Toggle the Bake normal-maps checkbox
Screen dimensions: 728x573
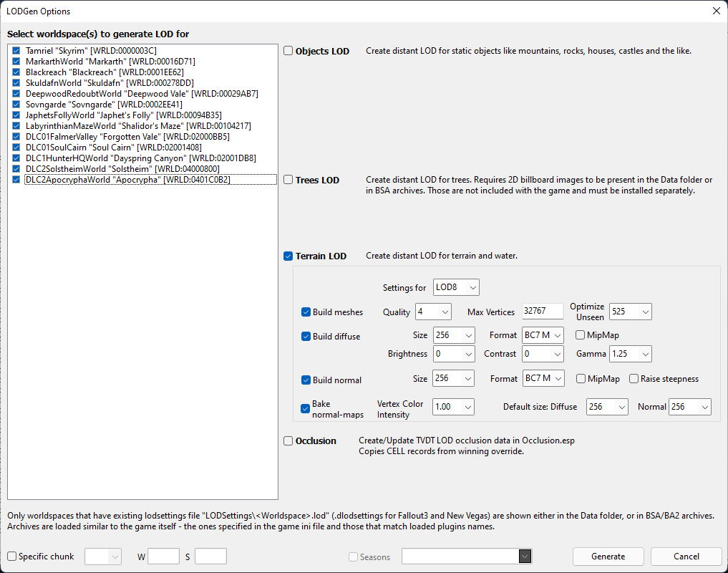coord(306,408)
